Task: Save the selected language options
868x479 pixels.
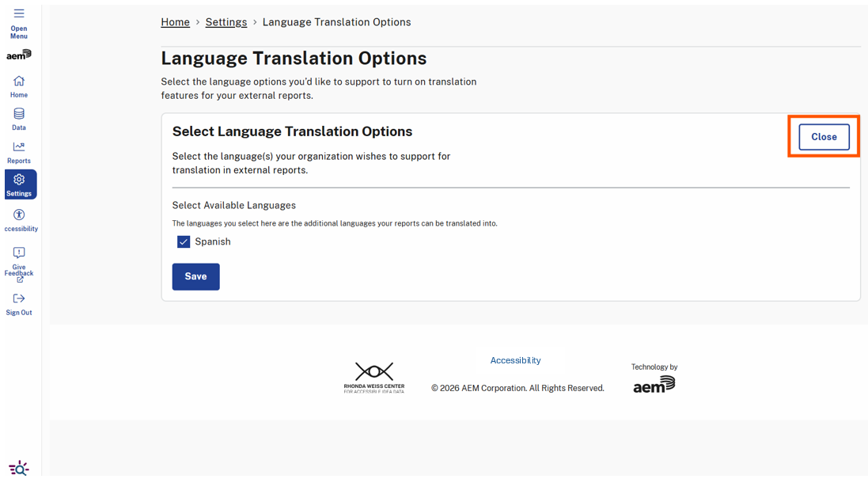Action: tap(195, 276)
